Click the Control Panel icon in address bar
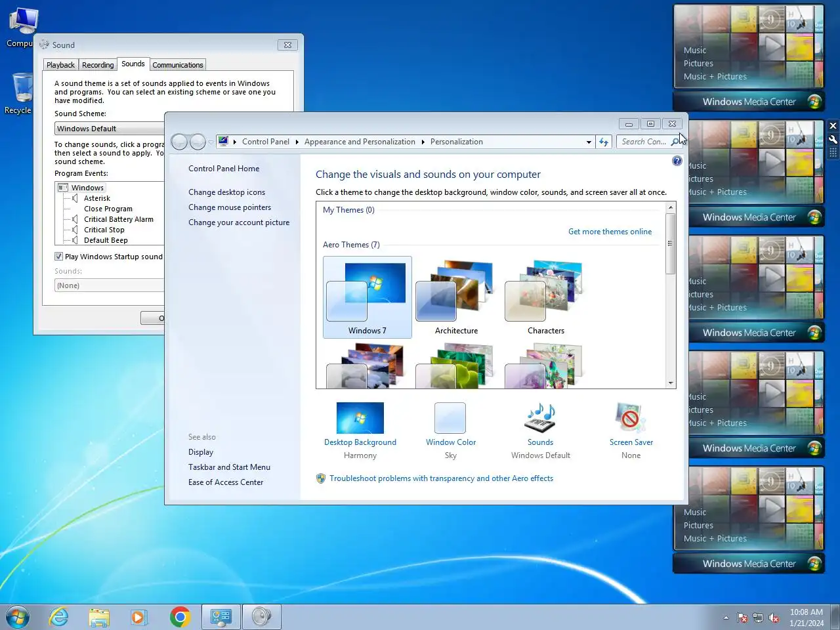840x630 pixels. pyautogui.click(x=223, y=141)
